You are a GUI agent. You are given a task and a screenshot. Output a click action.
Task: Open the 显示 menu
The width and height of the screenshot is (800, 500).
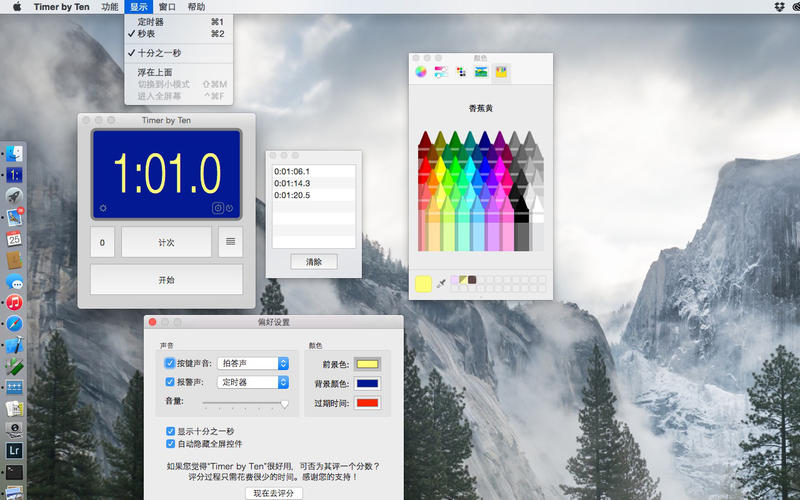click(138, 7)
